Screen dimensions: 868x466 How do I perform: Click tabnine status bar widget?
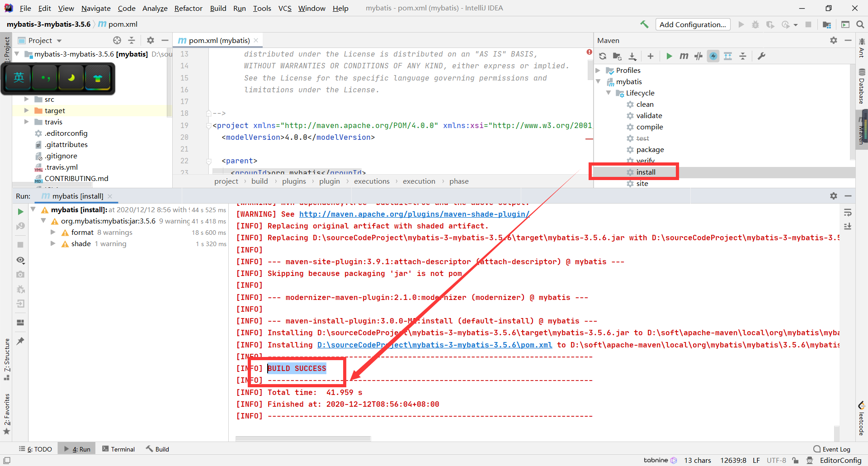point(660,460)
